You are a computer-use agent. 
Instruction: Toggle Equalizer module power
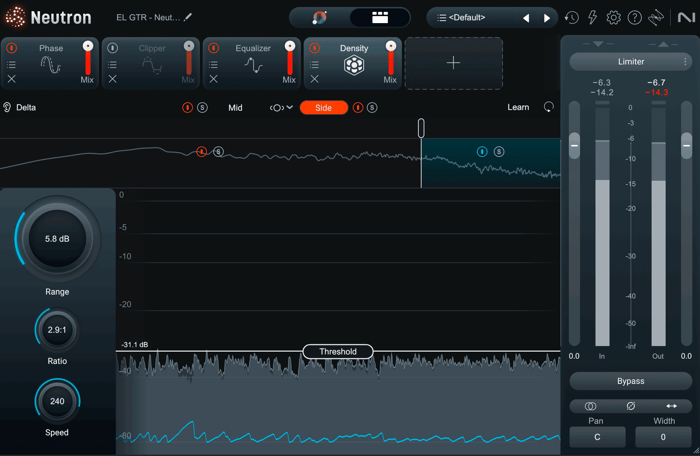213,48
